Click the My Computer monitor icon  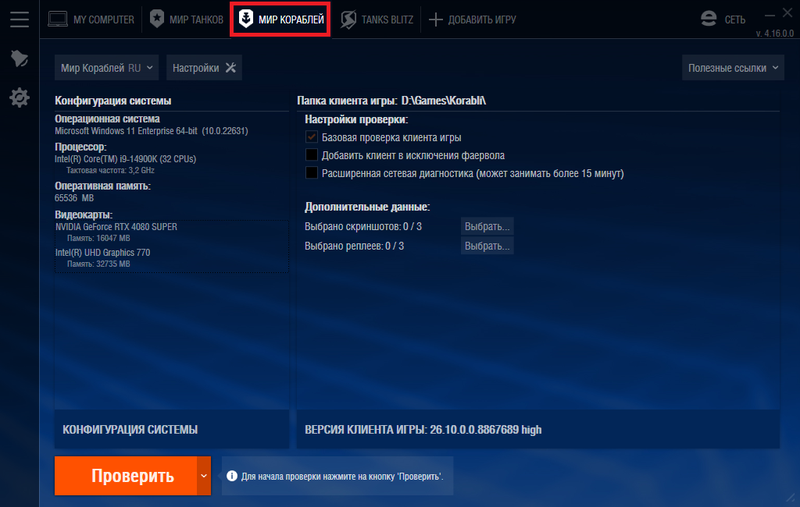(58, 19)
